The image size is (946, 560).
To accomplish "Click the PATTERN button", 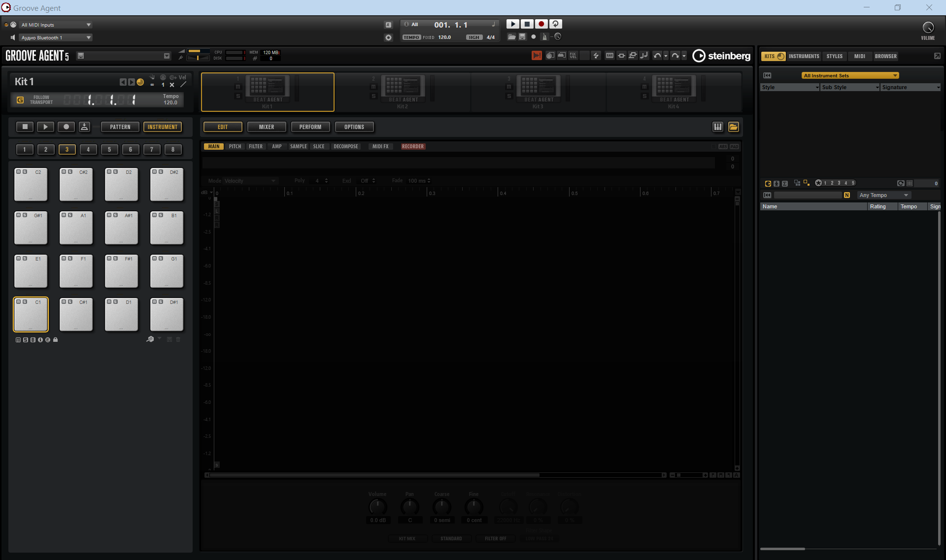I will coord(120,127).
